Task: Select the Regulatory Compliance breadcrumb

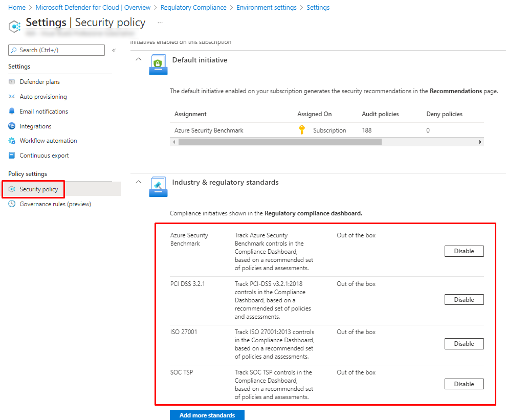Action: [193, 8]
